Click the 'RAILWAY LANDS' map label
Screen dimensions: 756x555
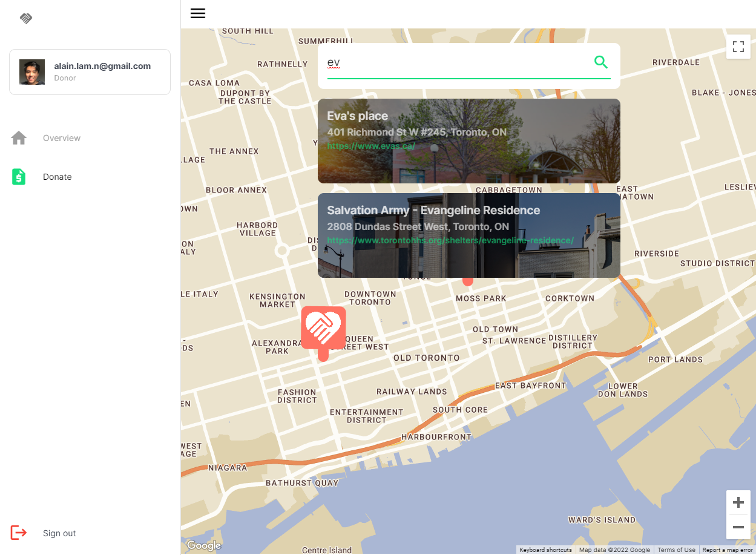tap(412, 392)
